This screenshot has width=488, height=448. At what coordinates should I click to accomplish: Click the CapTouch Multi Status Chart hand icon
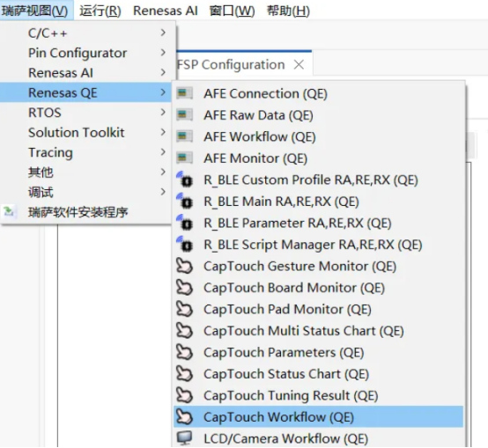(x=185, y=331)
